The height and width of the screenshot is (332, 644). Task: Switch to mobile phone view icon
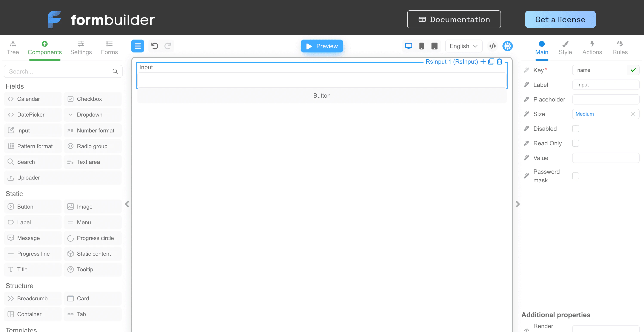[422, 46]
